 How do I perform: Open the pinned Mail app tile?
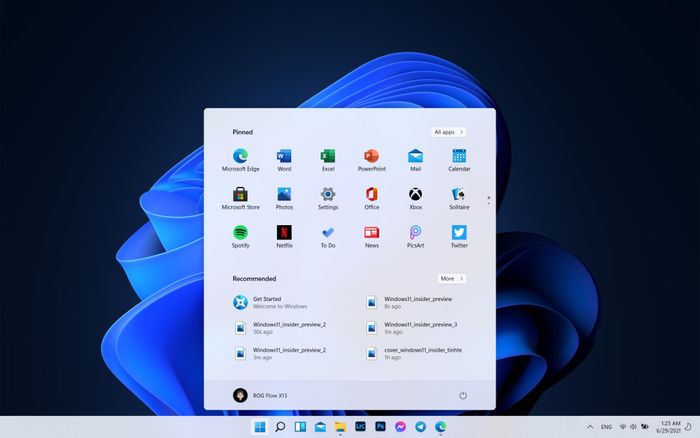click(x=415, y=160)
